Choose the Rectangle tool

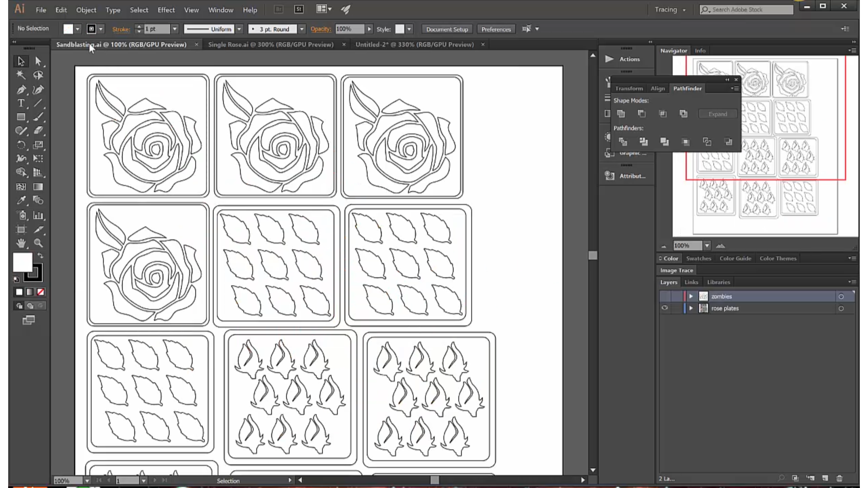click(21, 117)
